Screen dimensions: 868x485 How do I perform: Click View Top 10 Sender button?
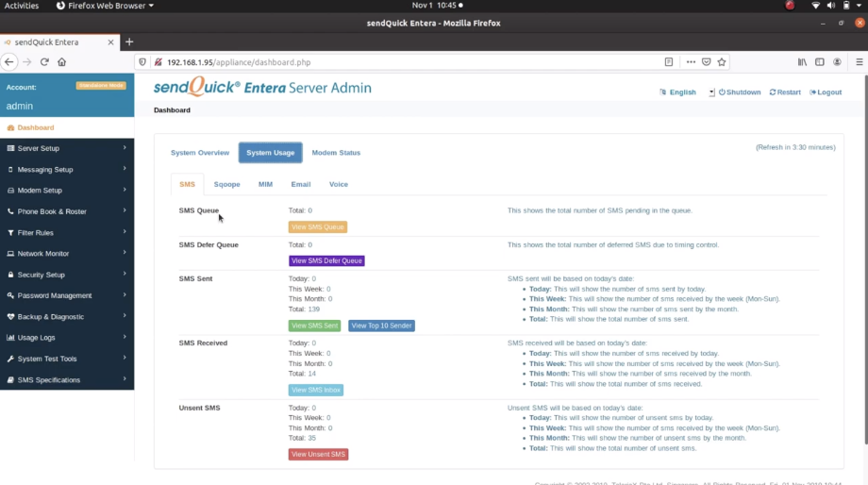click(381, 326)
